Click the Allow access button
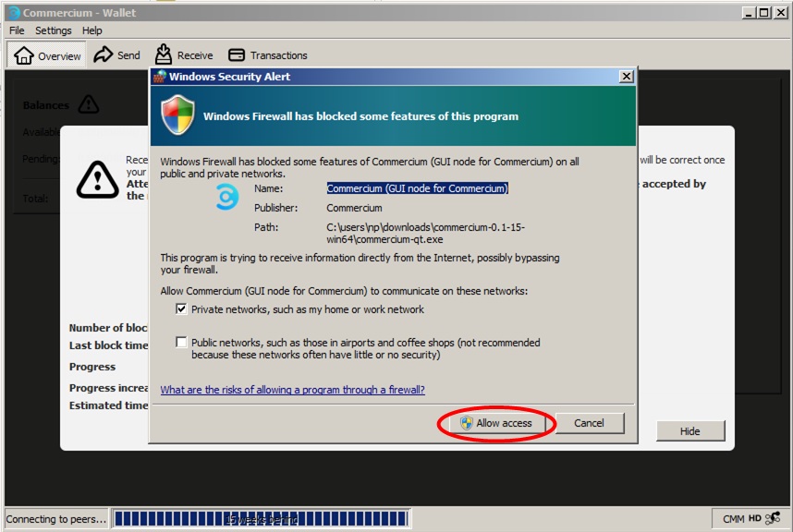 pos(495,423)
